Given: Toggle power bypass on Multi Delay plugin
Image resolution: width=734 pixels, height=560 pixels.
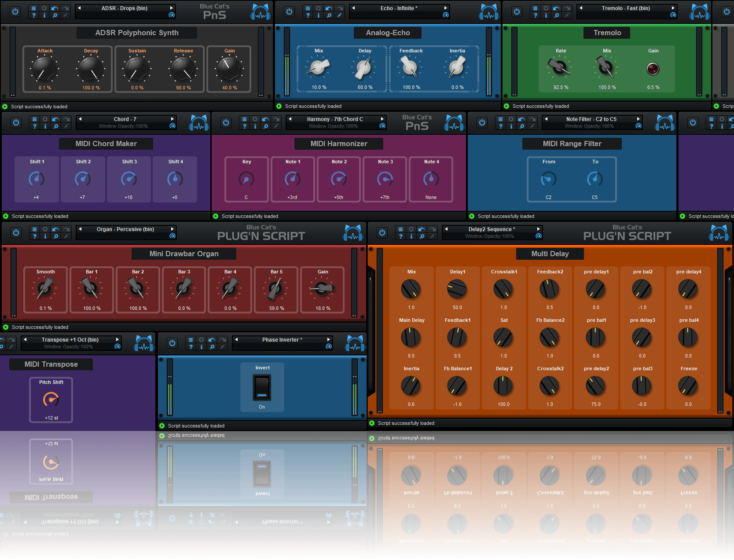Looking at the screenshot, I should (x=382, y=232).
